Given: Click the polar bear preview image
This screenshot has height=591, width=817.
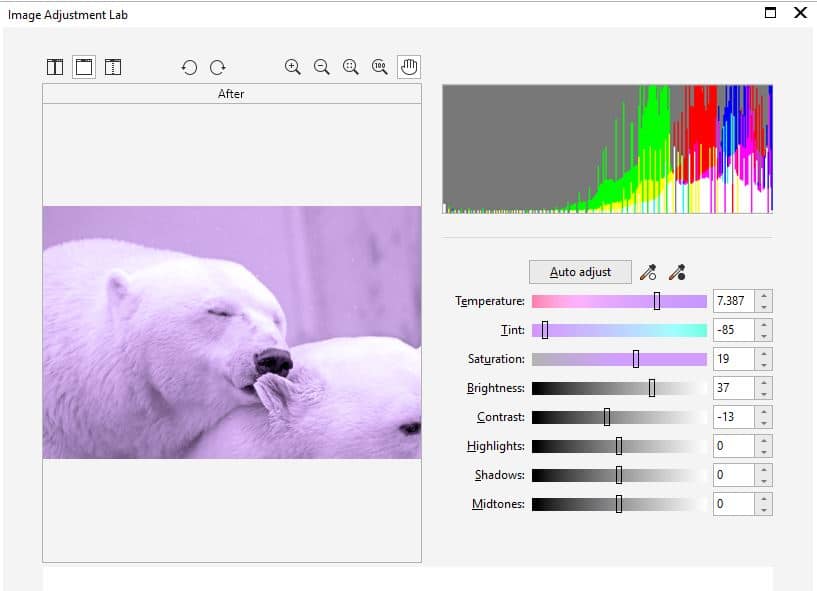Looking at the screenshot, I should coord(232,333).
